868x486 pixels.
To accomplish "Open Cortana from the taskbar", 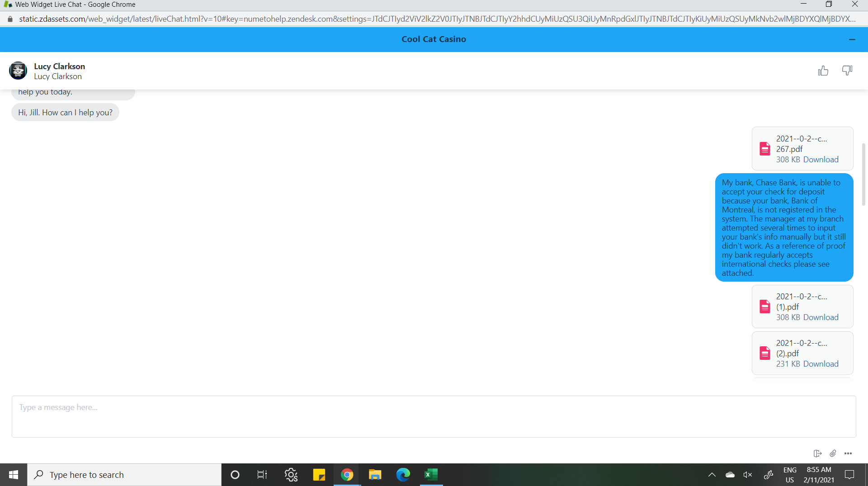I will tap(235, 475).
